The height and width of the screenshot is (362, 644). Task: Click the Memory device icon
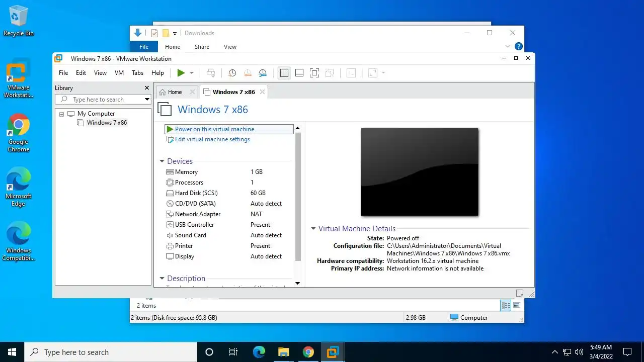pyautogui.click(x=170, y=172)
